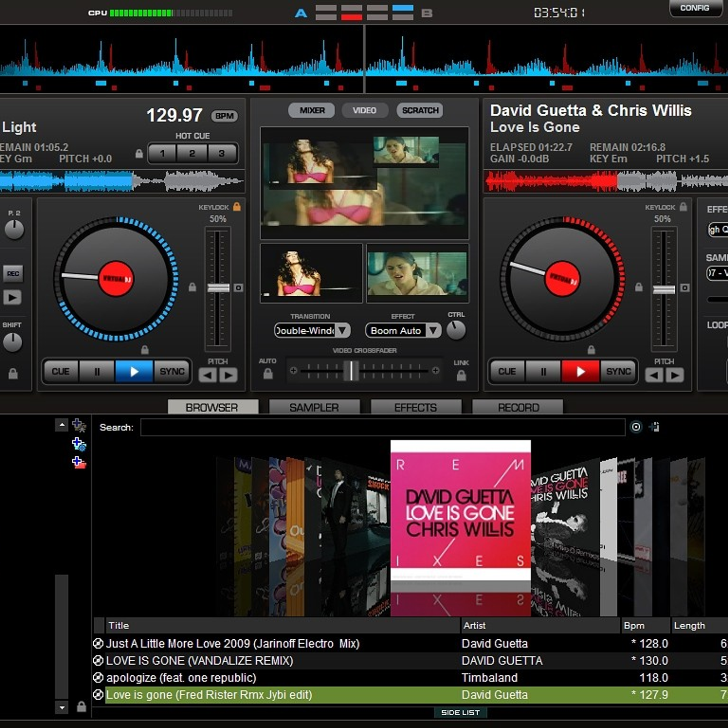
Task: Open search options target icon
Action: click(x=636, y=427)
